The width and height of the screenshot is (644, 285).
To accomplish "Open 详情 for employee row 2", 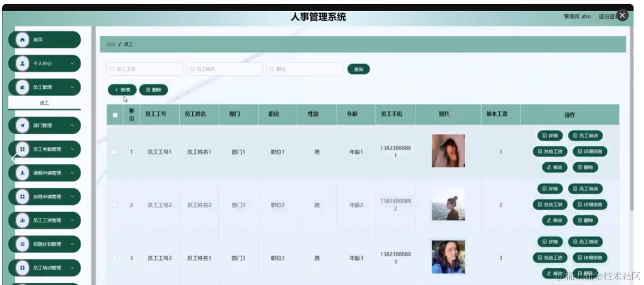I will [x=550, y=188].
